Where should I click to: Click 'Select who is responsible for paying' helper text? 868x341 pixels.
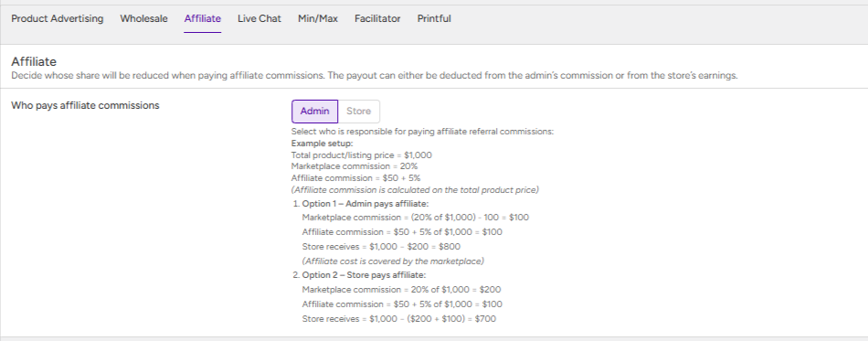coord(422,132)
